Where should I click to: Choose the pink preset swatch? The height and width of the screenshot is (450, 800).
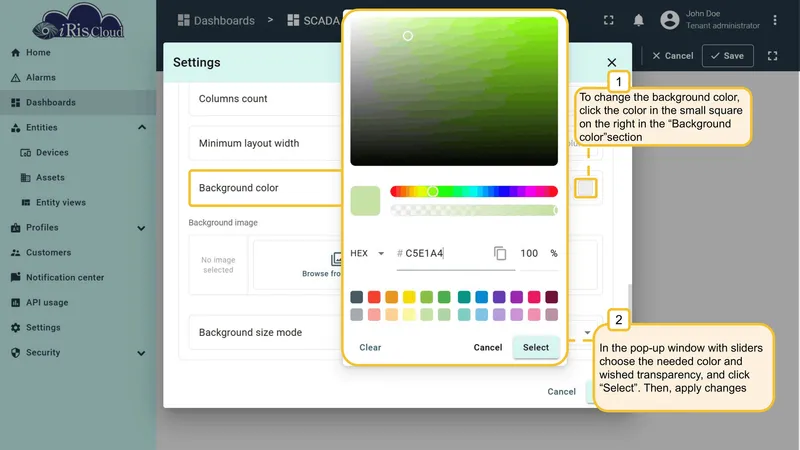pyautogui.click(x=534, y=297)
